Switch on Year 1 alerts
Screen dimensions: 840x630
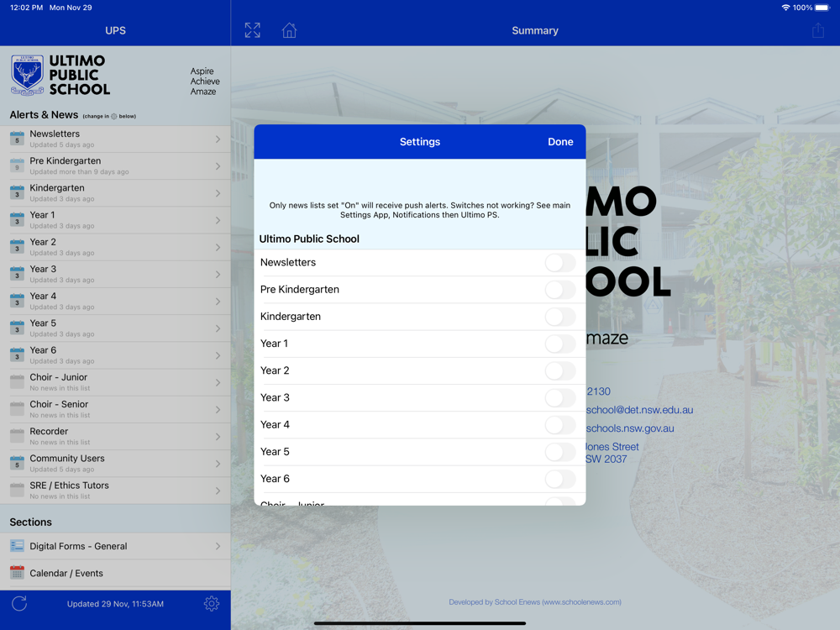(x=560, y=344)
